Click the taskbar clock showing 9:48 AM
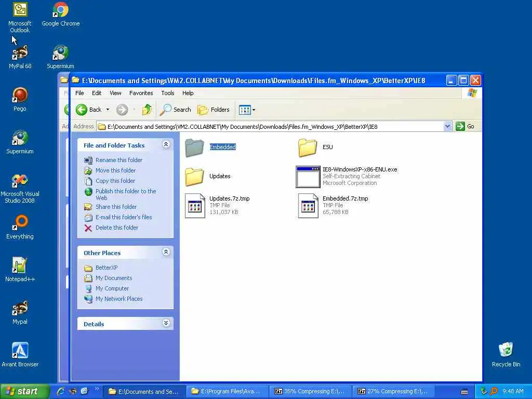This screenshot has width=532, height=399. (513, 391)
